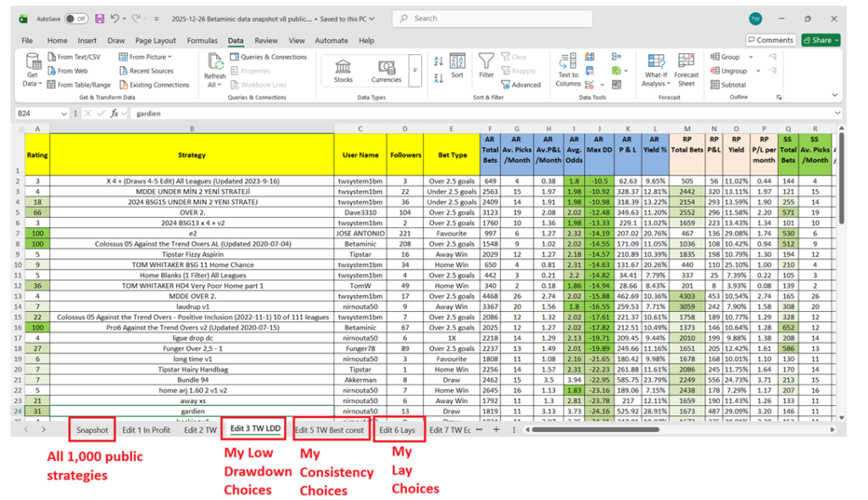
Task: Click the Save icon in title bar
Action: 100,19
